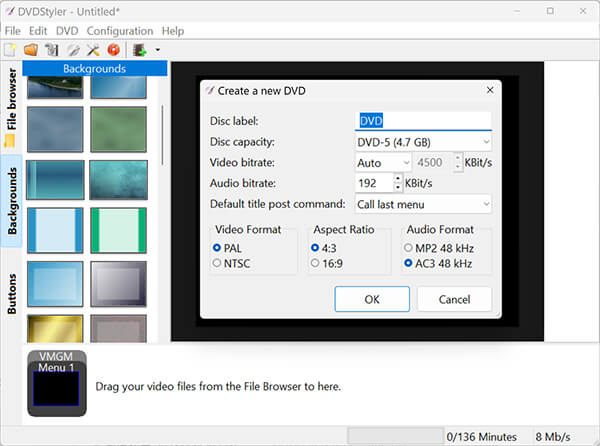Switch to the File browser side tab
This screenshot has width=600, height=446.
coord(11,108)
